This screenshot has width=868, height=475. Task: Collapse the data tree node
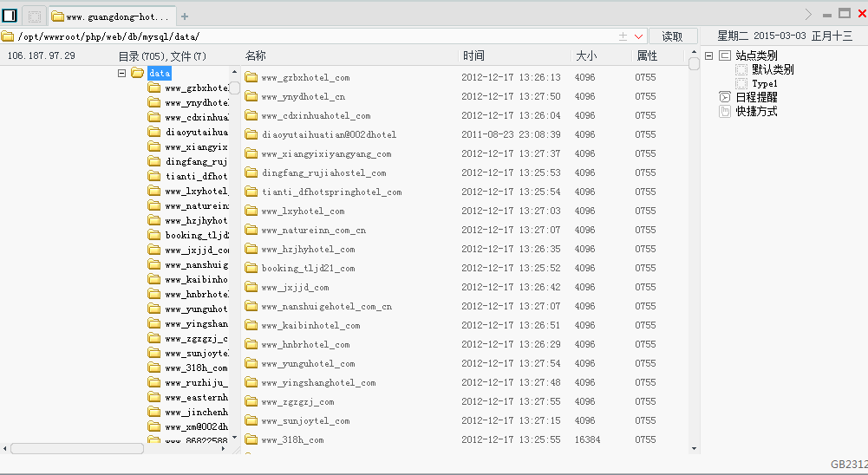tap(121, 73)
